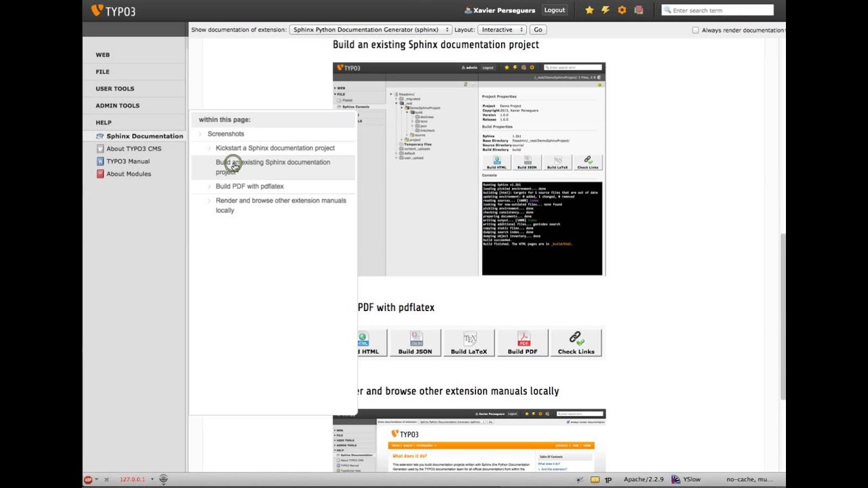This screenshot has width=868, height=488.
Task: Click the Build JSON image button
Action: coord(415,343)
